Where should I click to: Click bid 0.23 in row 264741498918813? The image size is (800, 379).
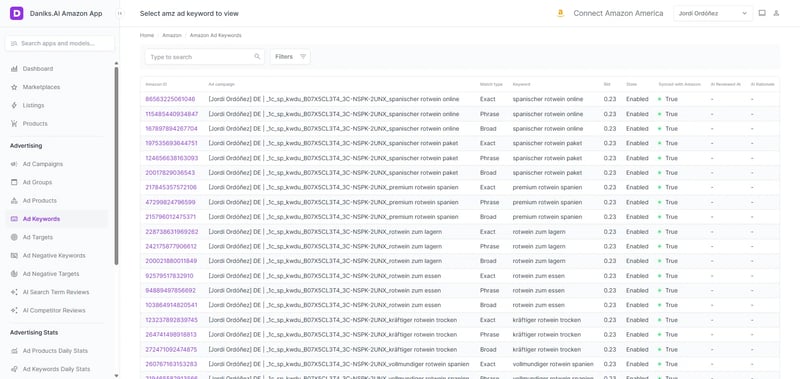[609, 335]
